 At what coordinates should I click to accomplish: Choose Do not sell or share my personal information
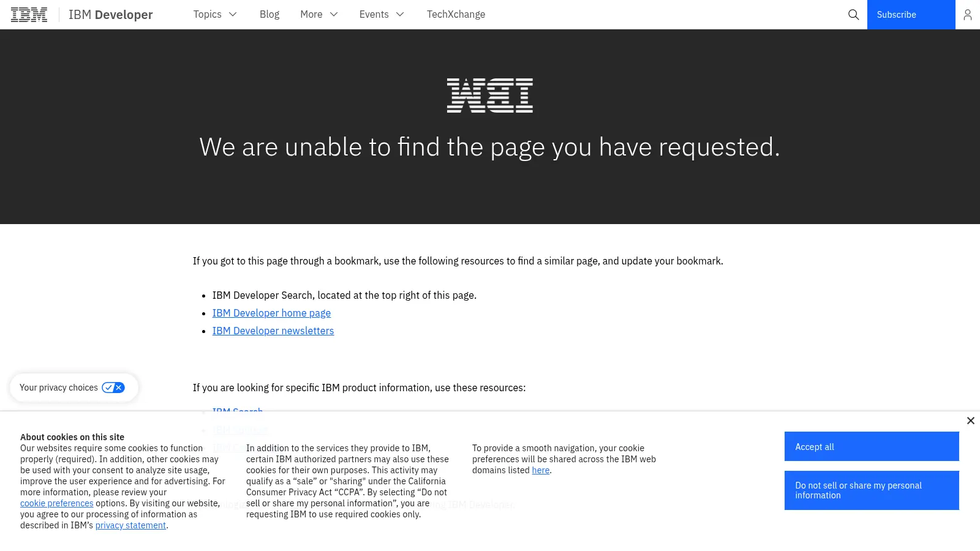(872, 490)
